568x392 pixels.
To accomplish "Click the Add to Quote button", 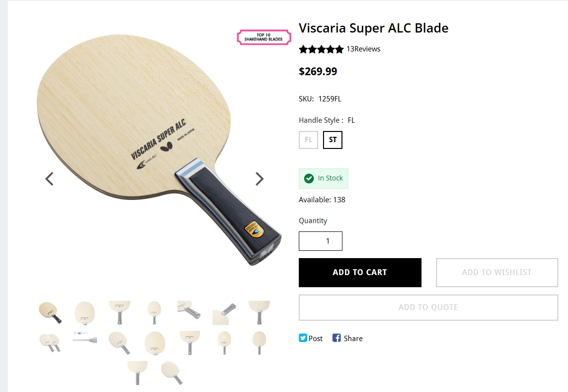I will pos(428,308).
